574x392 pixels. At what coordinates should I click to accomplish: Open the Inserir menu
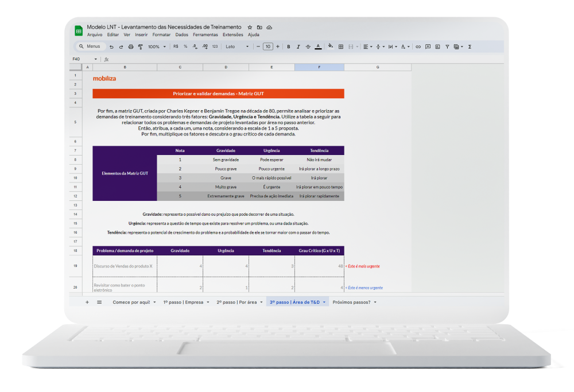pos(141,35)
